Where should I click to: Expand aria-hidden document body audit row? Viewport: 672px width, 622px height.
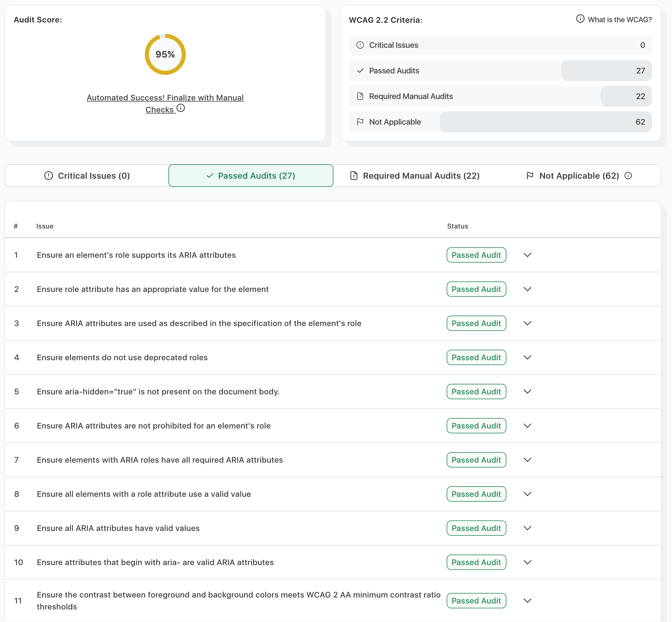pos(527,392)
